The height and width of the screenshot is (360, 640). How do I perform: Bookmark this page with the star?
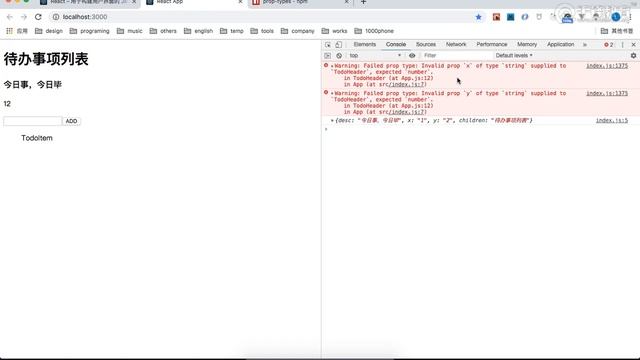click(x=478, y=17)
